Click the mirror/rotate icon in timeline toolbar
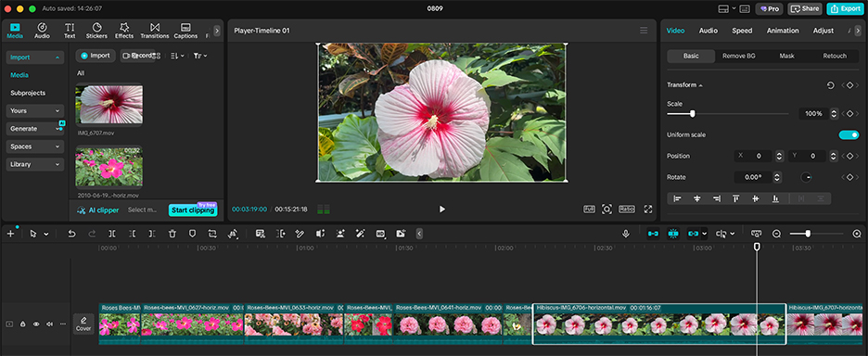This screenshot has width=868, height=356. pyautogui.click(x=233, y=234)
